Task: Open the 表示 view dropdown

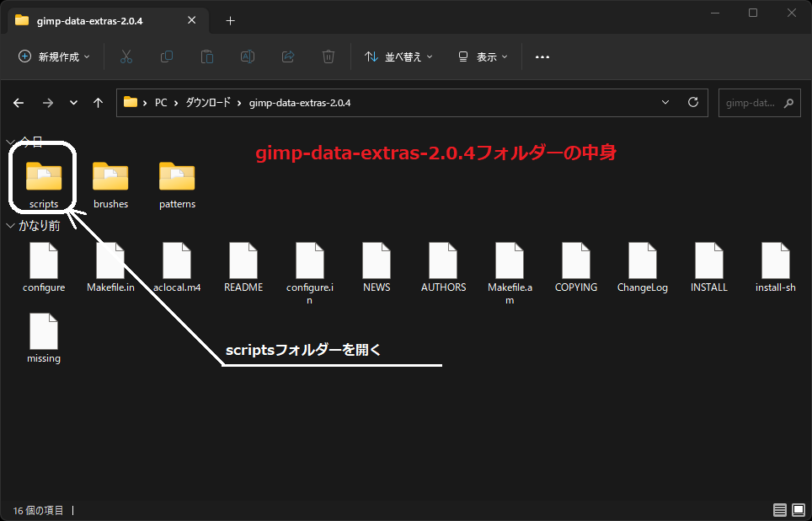Action: 483,56
